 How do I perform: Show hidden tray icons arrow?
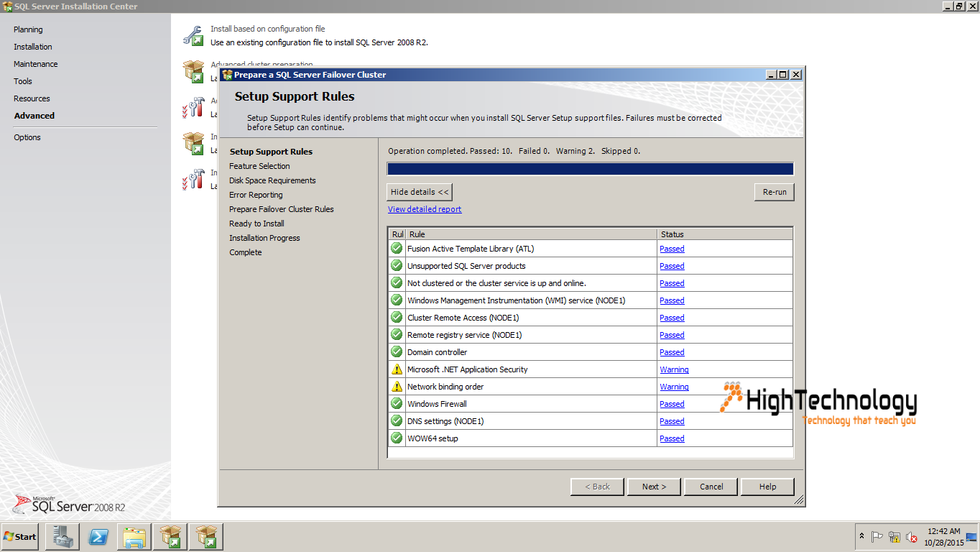(861, 536)
